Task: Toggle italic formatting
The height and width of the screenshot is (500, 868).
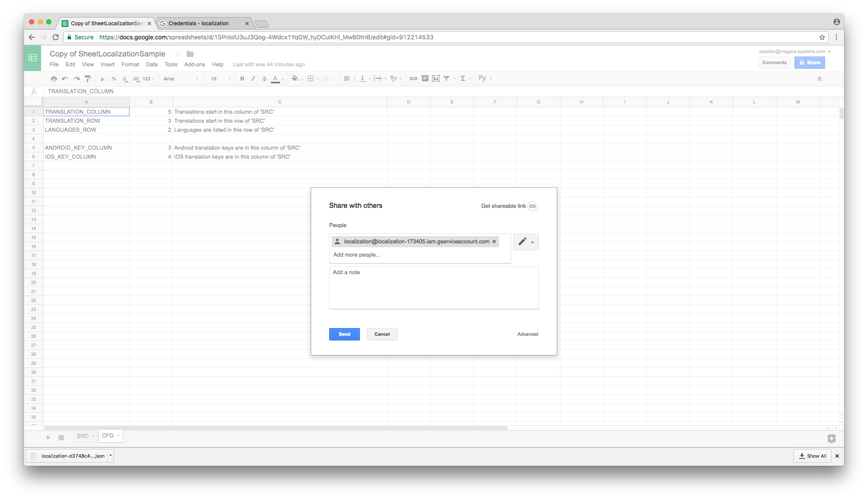Action: [x=253, y=79]
